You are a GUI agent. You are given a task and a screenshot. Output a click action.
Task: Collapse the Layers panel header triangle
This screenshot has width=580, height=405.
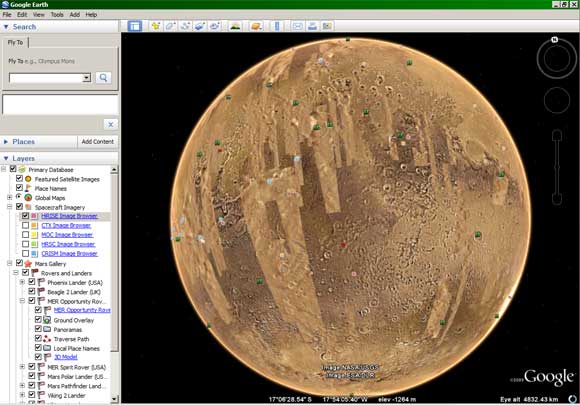(x=6, y=158)
